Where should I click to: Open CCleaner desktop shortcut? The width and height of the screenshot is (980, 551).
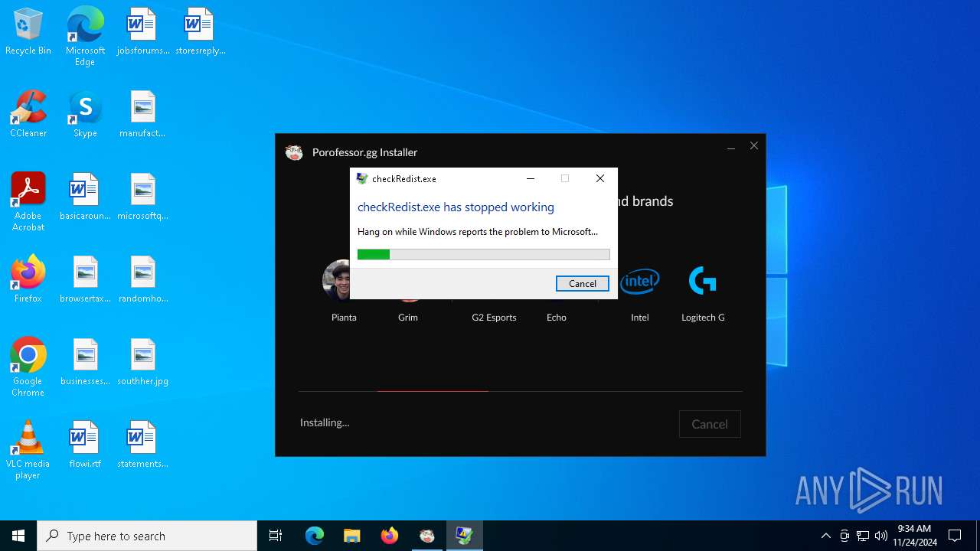pos(28,115)
